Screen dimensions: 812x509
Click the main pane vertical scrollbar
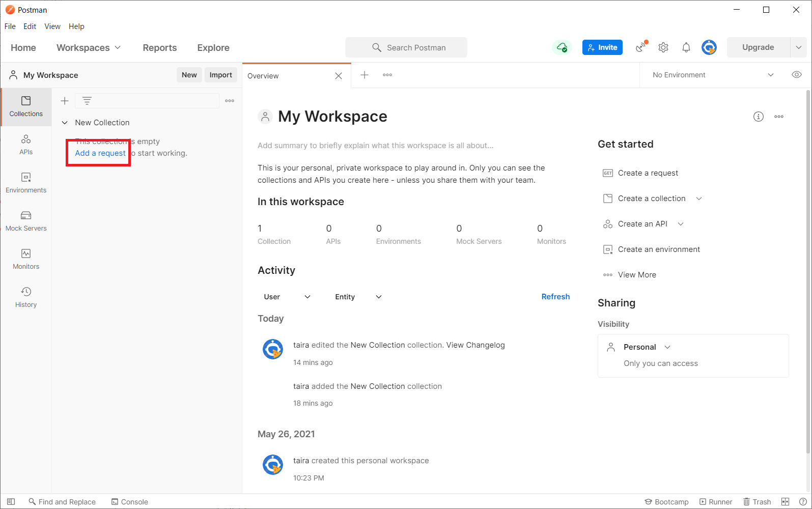808,272
